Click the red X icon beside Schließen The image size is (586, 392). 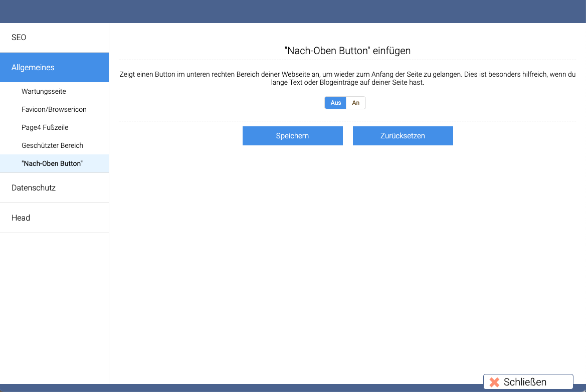(x=494, y=382)
